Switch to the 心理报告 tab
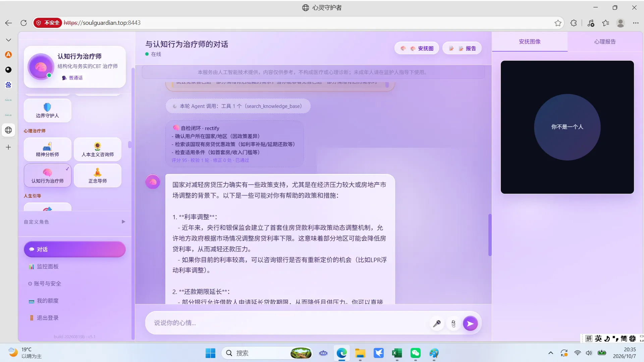Screen dimensions: 644x362 605,42
